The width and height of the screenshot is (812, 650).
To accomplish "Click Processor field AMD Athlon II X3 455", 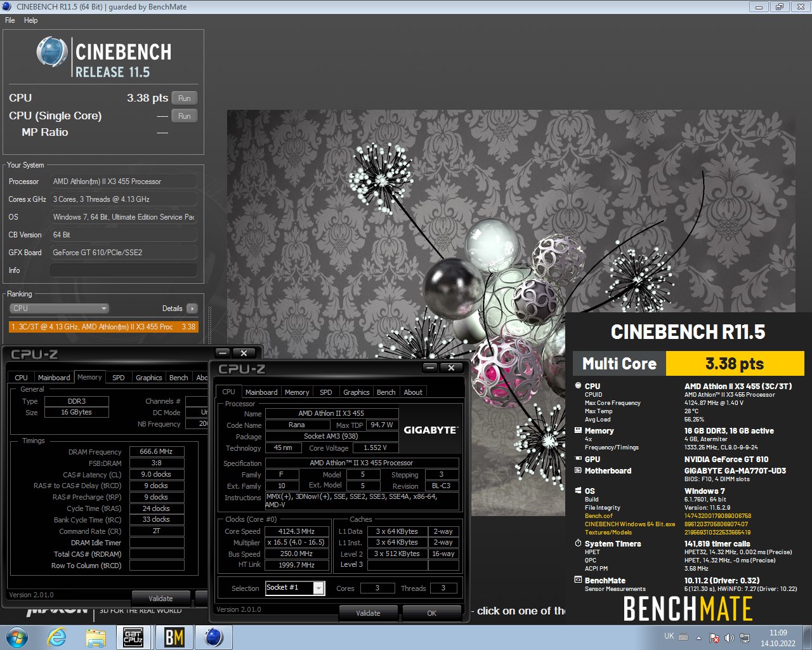I will (x=124, y=182).
